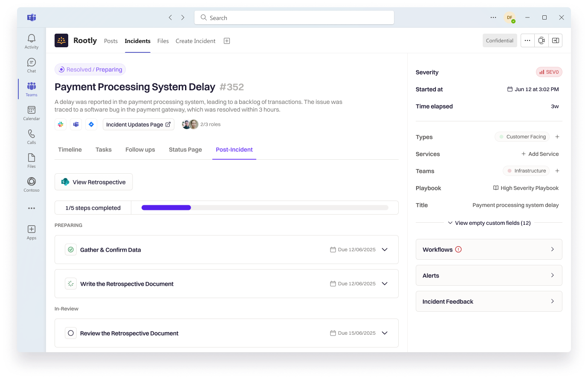The width and height of the screenshot is (588, 379).
Task: Select the Post-Incident tab
Action: pyautogui.click(x=234, y=149)
